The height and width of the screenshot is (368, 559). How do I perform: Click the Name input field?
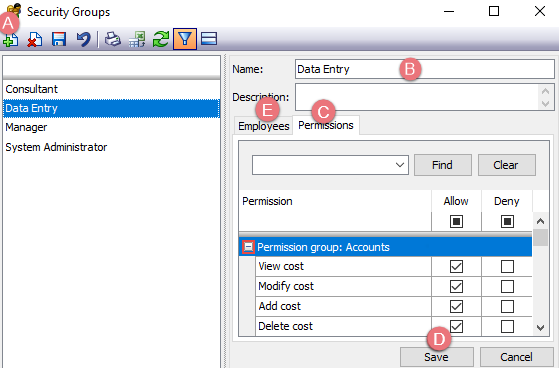(x=425, y=69)
